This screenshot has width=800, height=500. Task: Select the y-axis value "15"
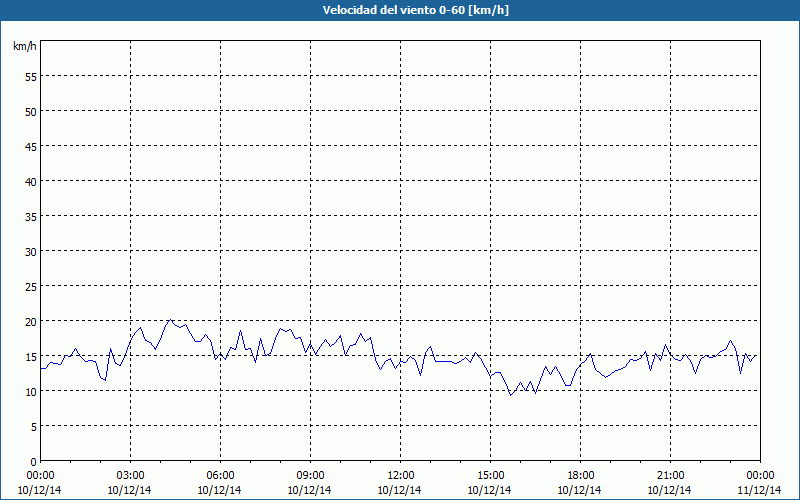pyautogui.click(x=31, y=357)
